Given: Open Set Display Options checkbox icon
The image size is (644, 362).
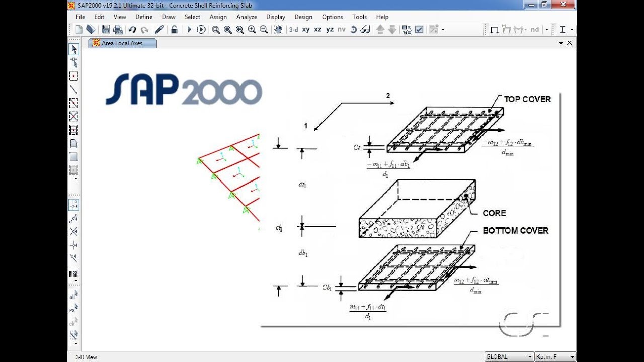Looking at the screenshot, I should tap(419, 30).
